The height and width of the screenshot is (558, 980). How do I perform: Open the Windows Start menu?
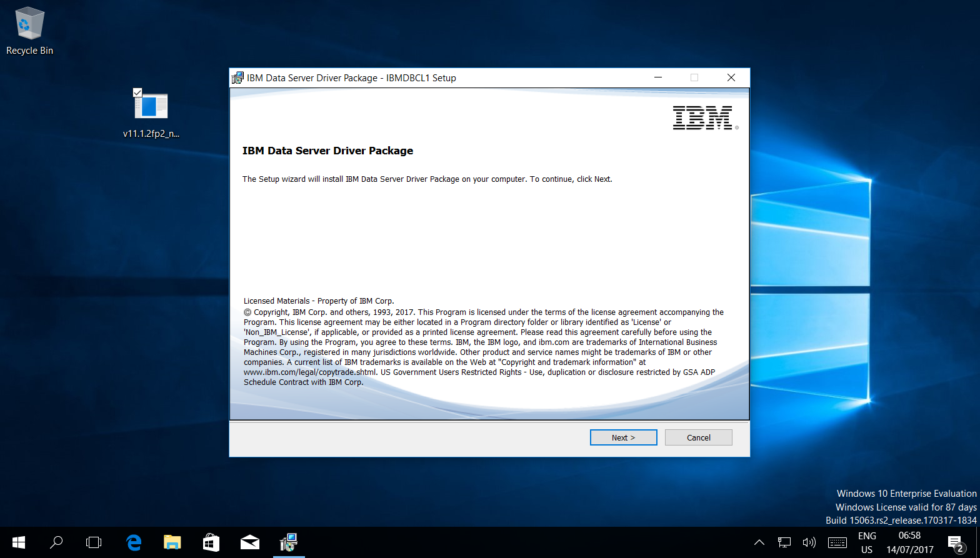[x=19, y=542]
